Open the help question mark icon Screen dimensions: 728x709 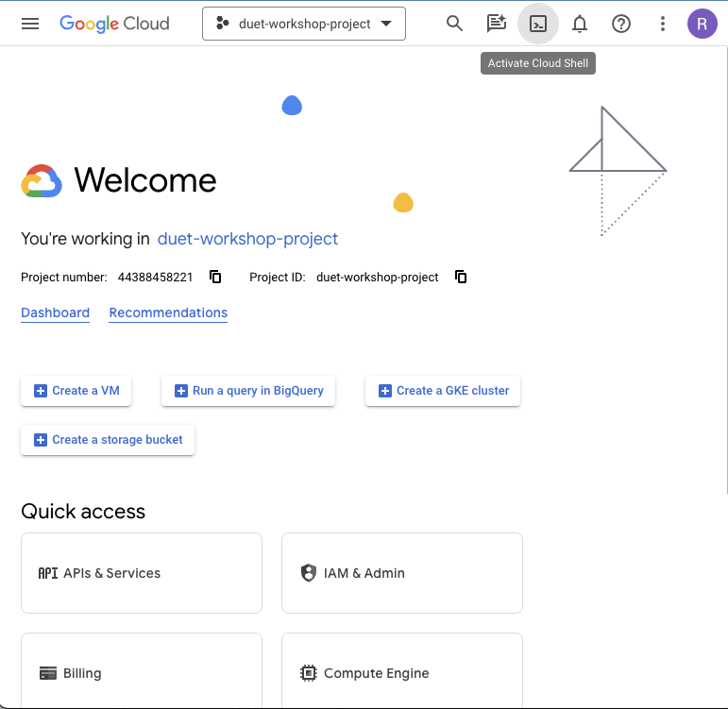pos(621,24)
